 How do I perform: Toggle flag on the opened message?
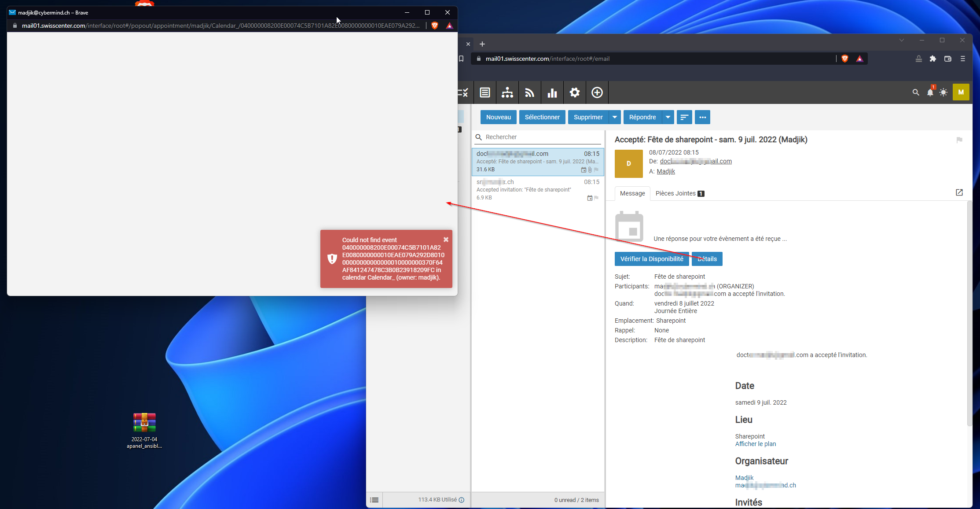[959, 140]
